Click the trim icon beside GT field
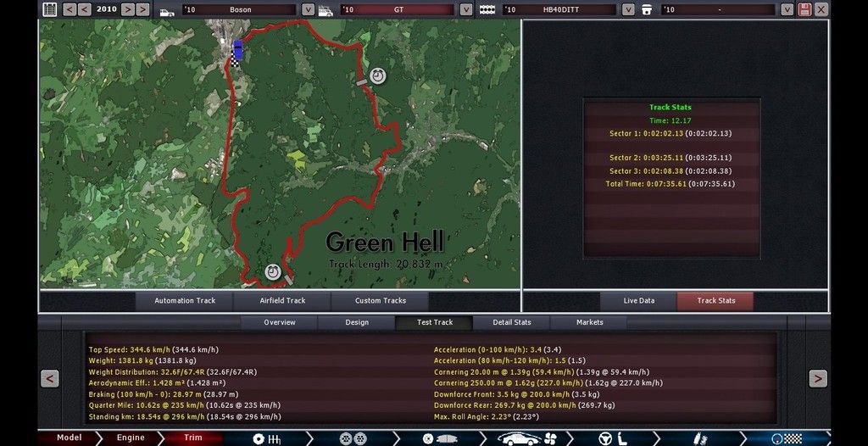868x446 pixels. [325, 10]
